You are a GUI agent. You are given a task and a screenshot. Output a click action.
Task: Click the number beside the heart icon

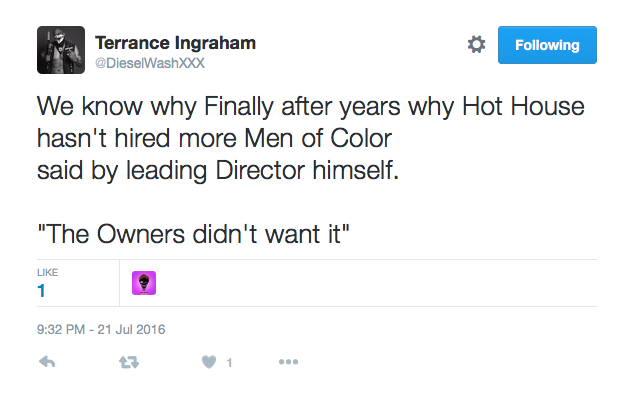tap(229, 363)
